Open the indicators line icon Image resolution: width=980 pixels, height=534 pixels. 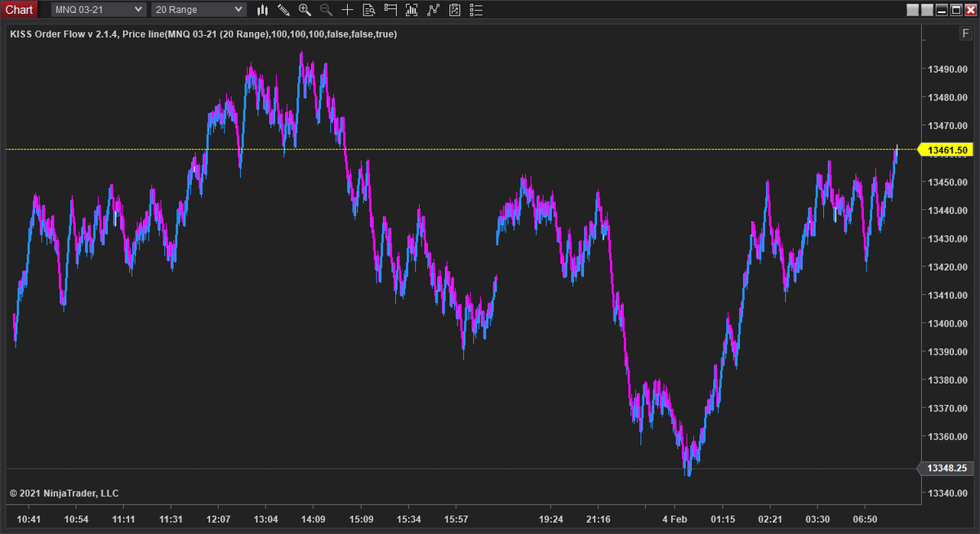pyautogui.click(x=433, y=10)
